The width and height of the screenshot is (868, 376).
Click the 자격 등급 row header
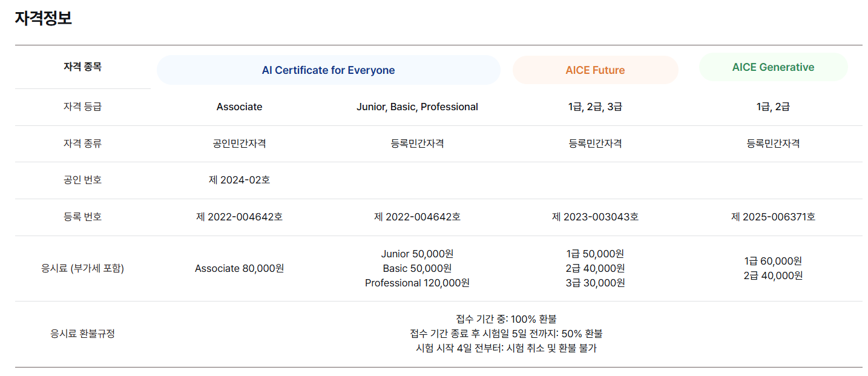(x=82, y=107)
